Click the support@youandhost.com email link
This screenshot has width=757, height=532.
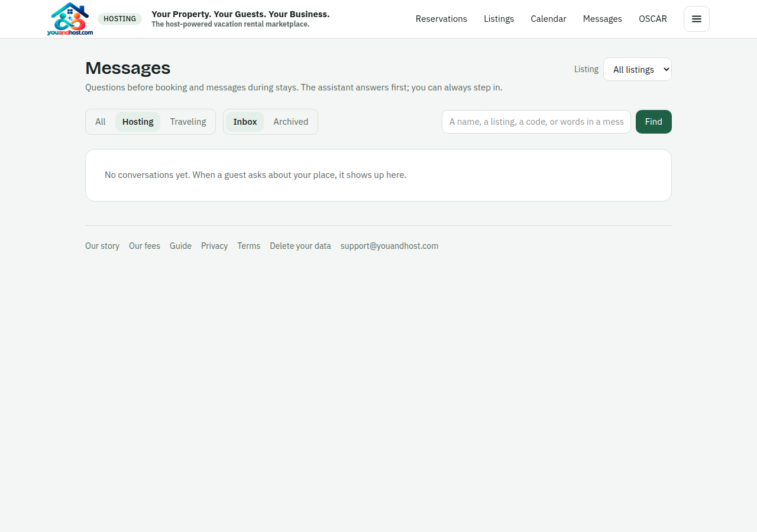pos(389,246)
